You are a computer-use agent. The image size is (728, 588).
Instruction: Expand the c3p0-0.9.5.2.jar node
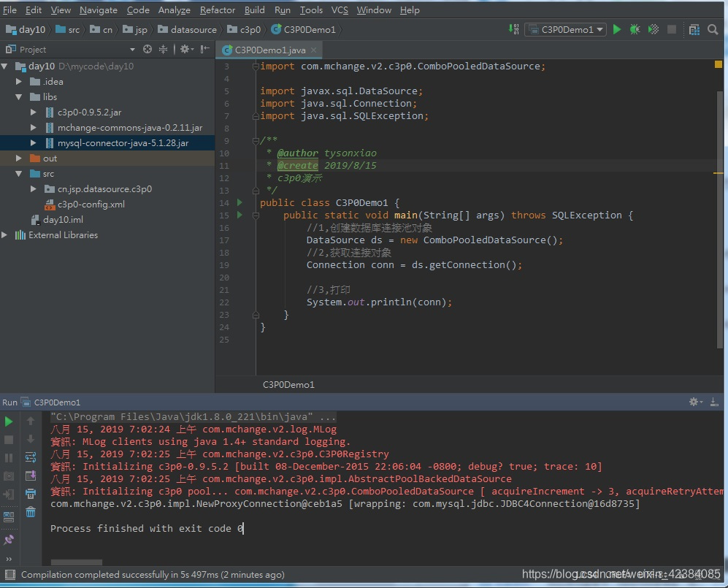pyautogui.click(x=34, y=112)
